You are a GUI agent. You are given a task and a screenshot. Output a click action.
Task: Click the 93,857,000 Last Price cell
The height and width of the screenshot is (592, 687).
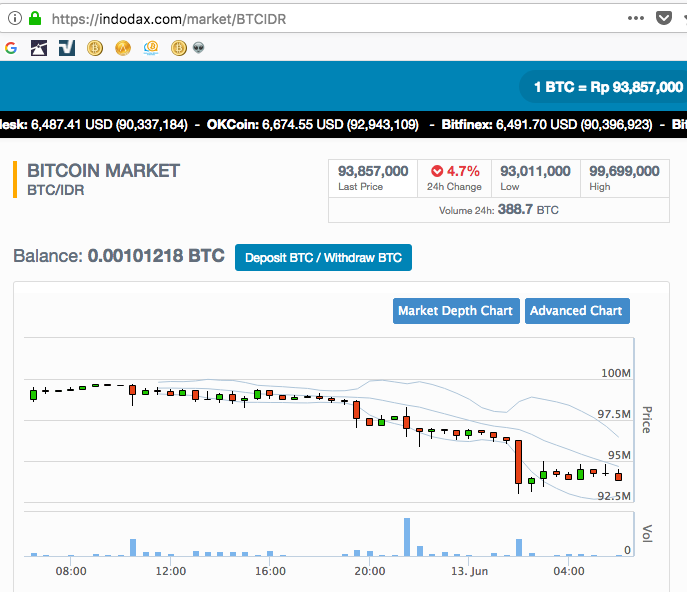click(373, 178)
